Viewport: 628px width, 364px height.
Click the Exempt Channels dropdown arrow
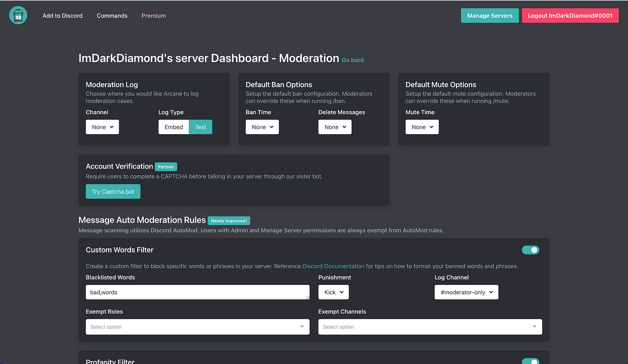[x=535, y=327]
